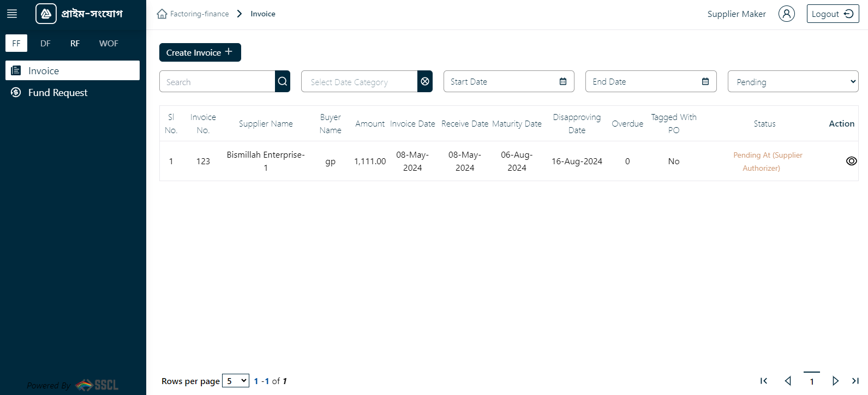This screenshot has width=868, height=395.
Task: Click the Supplier Name column header
Action: click(x=266, y=123)
